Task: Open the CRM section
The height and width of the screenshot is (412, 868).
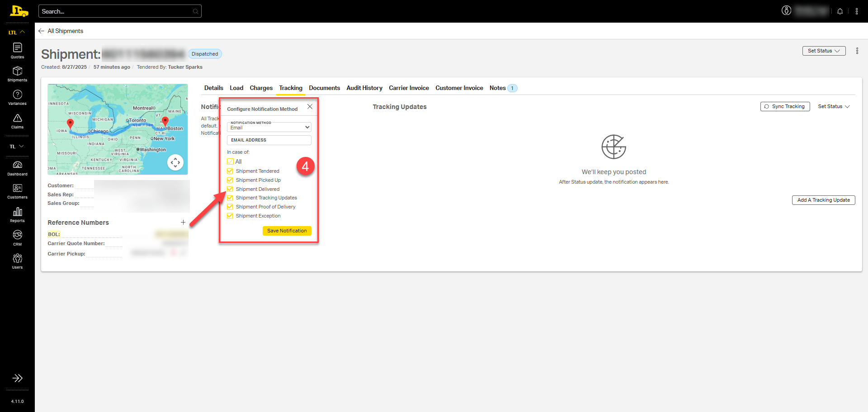Action: click(x=17, y=238)
